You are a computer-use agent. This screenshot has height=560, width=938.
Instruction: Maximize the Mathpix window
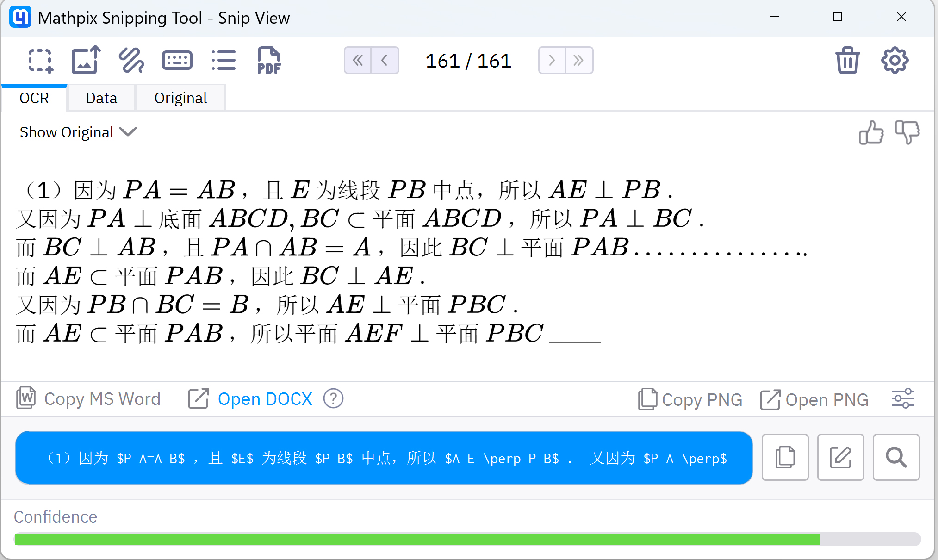(838, 17)
